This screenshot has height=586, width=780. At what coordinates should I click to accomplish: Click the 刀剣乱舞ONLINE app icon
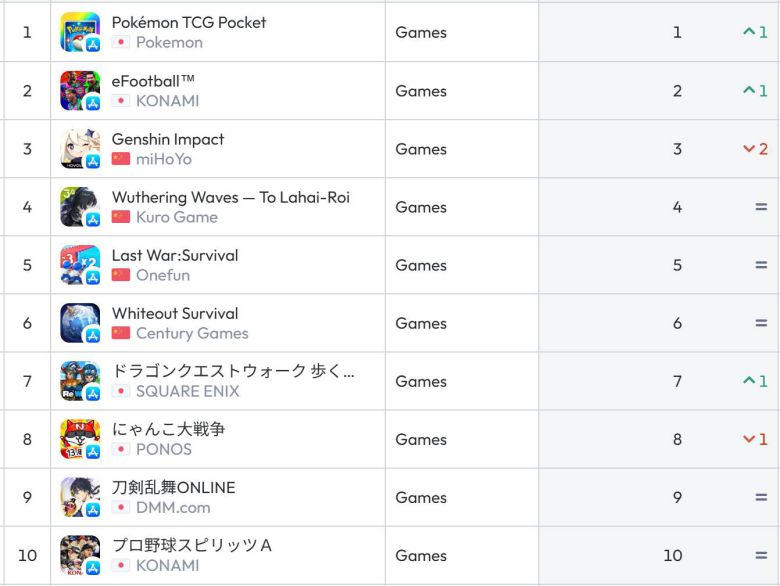pos(80,496)
